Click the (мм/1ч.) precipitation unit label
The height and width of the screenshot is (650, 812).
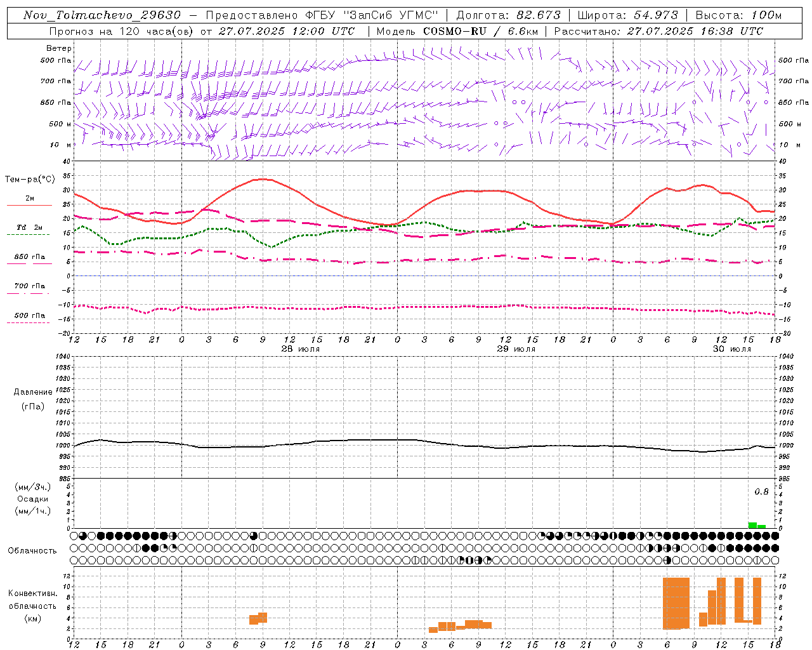(x=33, y=511)
